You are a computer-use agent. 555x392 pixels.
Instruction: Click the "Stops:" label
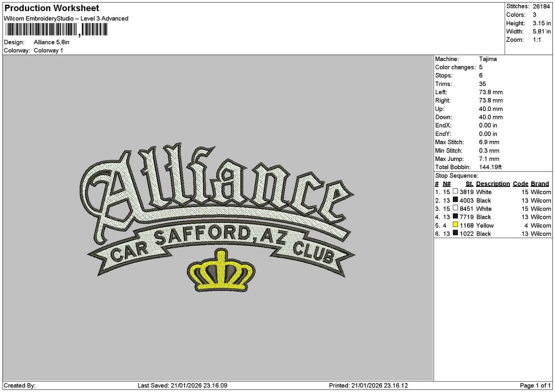tap(444, 76)
